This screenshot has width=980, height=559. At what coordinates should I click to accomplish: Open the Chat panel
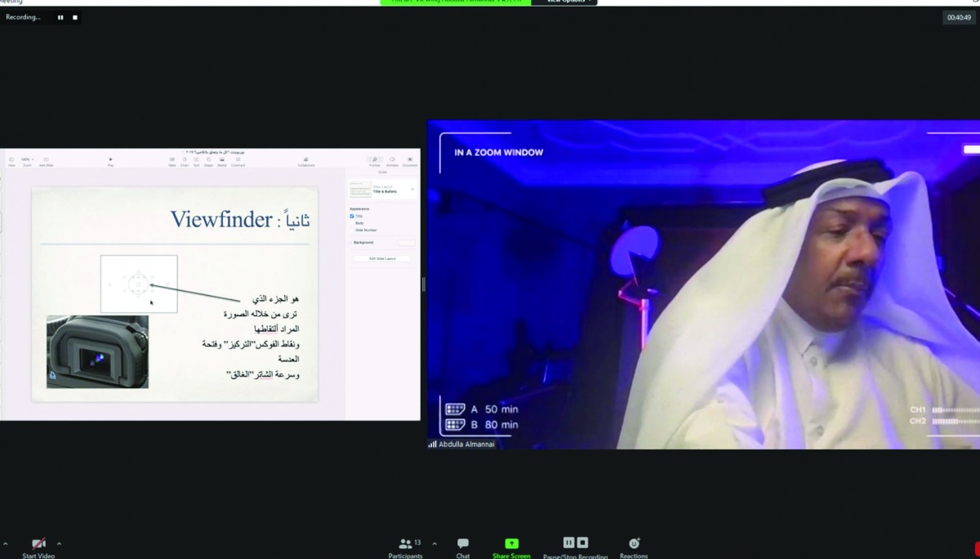[x=463, y=543]
